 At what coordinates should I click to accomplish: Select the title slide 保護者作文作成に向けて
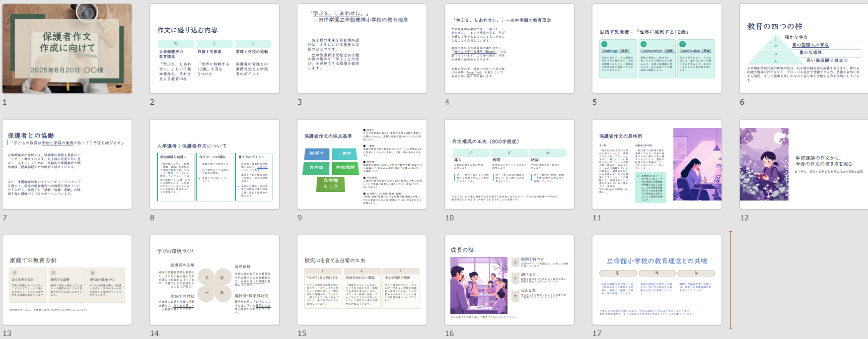pos(67,49)
